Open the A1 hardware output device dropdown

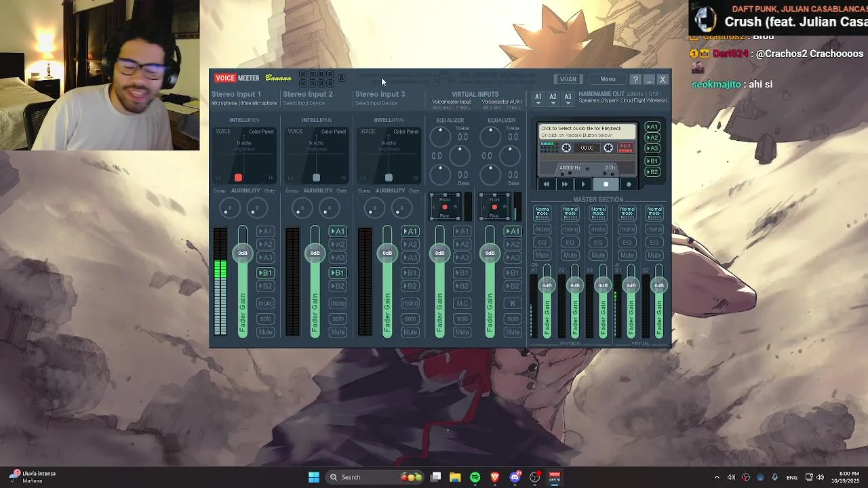[538, 99]
